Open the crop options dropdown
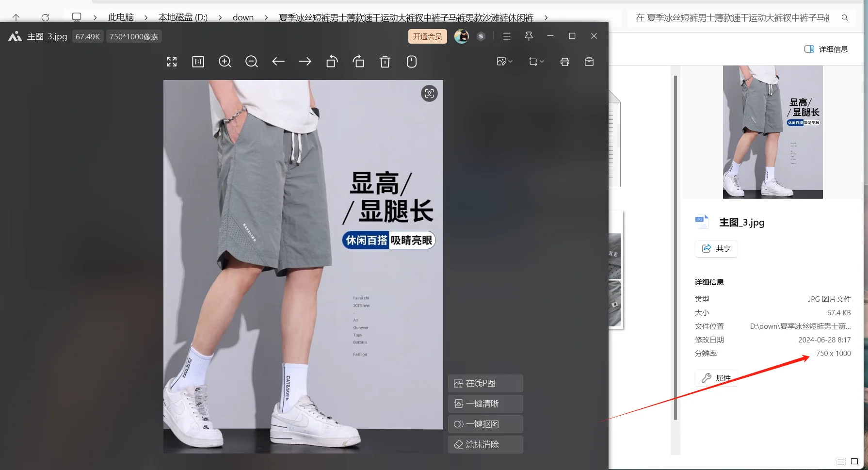The image size is (868, 470). [x=536, y=61]
